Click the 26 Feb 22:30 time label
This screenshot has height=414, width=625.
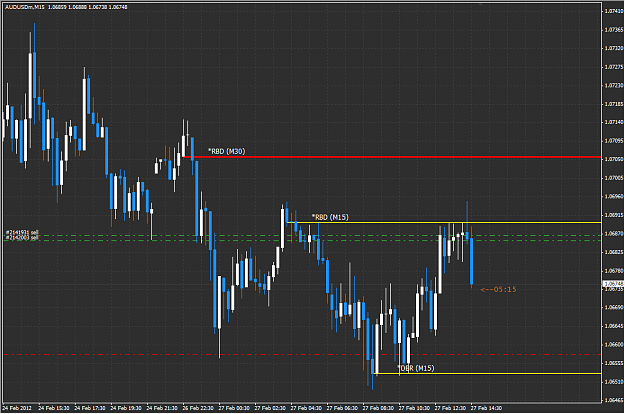(198, 408)
